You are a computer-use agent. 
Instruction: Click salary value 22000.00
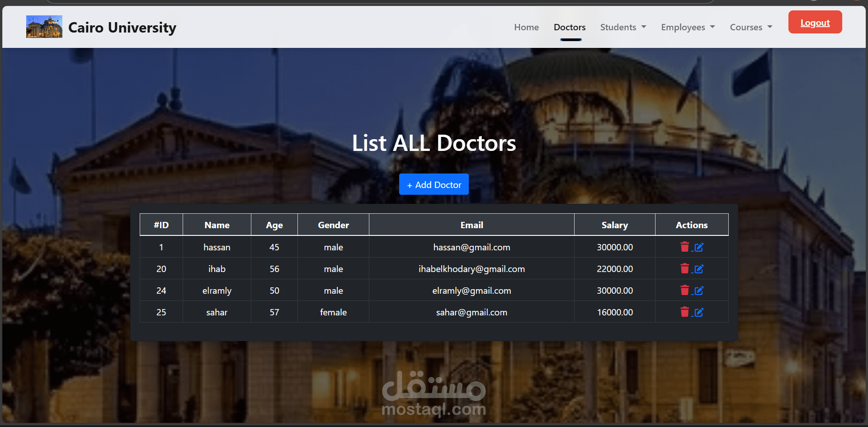[x=615, y=269]
